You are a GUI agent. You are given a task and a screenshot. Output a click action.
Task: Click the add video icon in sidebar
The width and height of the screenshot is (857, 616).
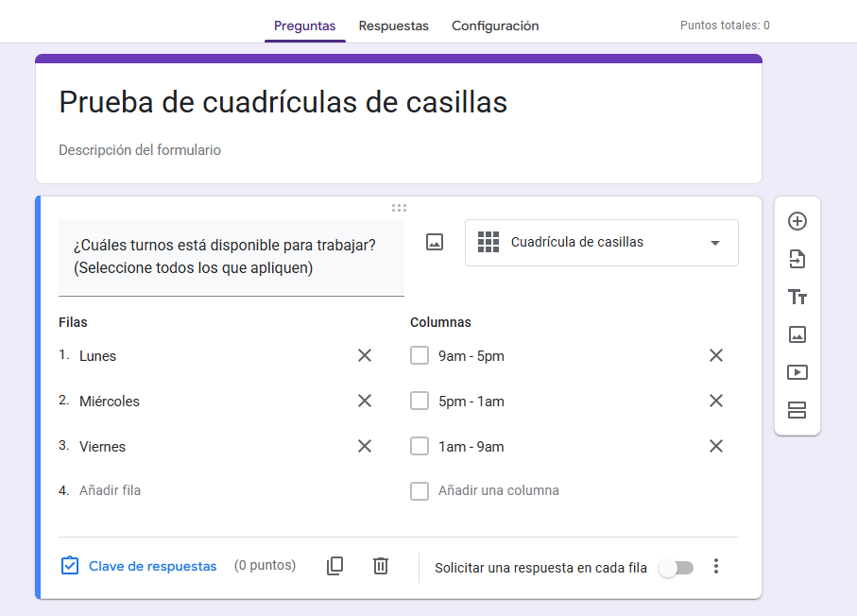pyautogui.click(x=797, y=372)
